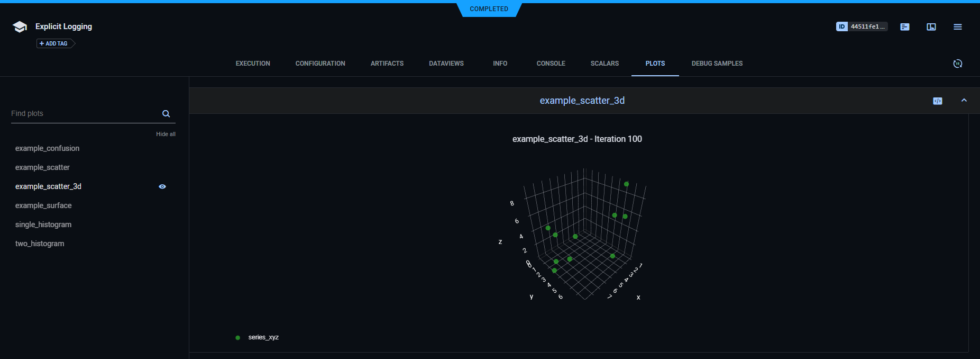The width and height of the screenshot is (980, 359).
Task: Copy embed code for example_scatter_3d
Action: (x=937, y=101)
